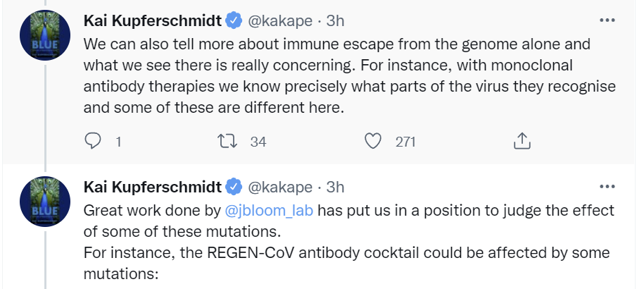Share the first tweet via share icon
This screenshot has height=289, width=644.
[521, 142]
